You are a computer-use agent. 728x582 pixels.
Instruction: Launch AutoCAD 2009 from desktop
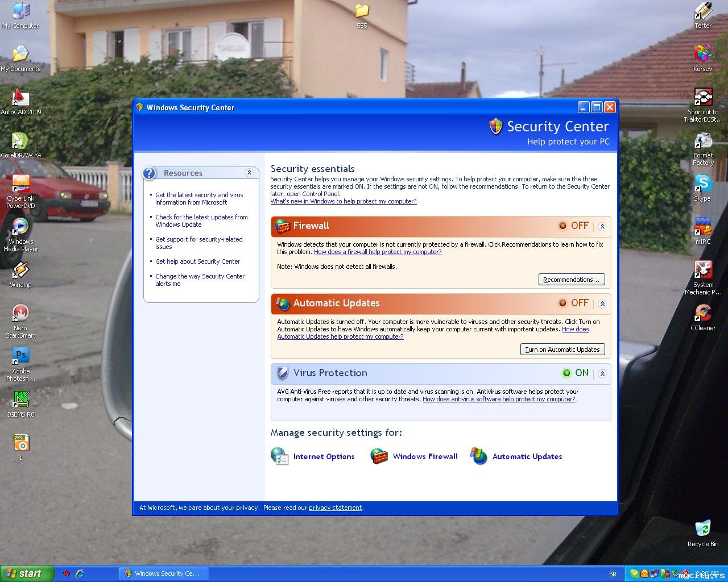pyautogui.click(x=20, y=102)
